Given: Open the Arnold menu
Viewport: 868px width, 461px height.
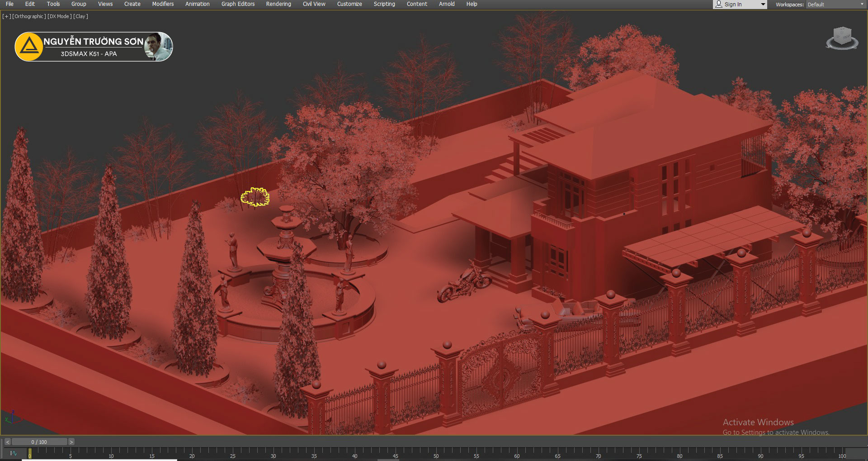Looking at the screenshot, I should (447, 4).
